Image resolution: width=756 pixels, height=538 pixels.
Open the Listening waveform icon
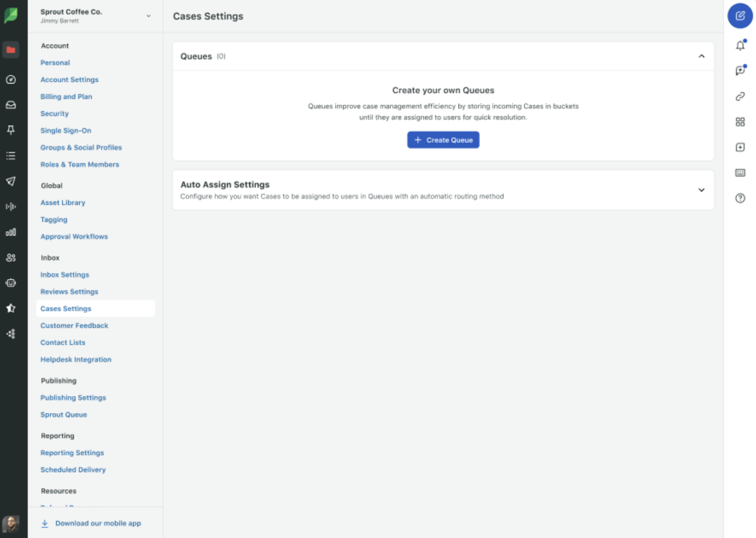tap(11, 206)
